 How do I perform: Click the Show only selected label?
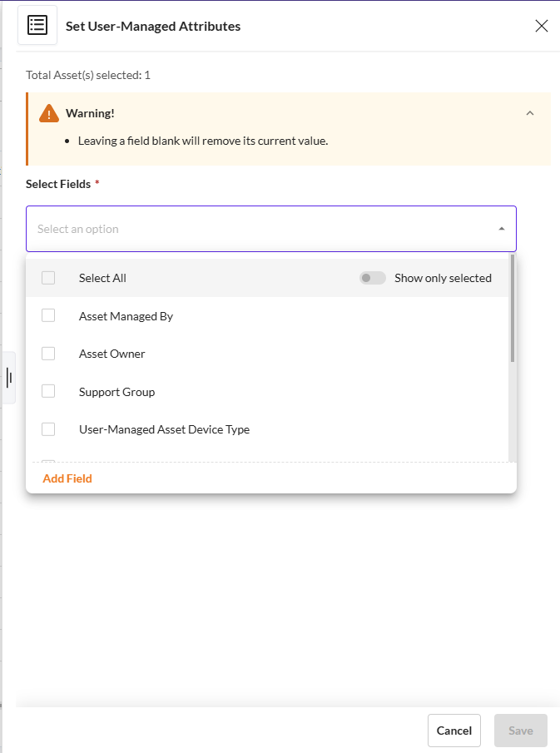(x=443, y=278)
